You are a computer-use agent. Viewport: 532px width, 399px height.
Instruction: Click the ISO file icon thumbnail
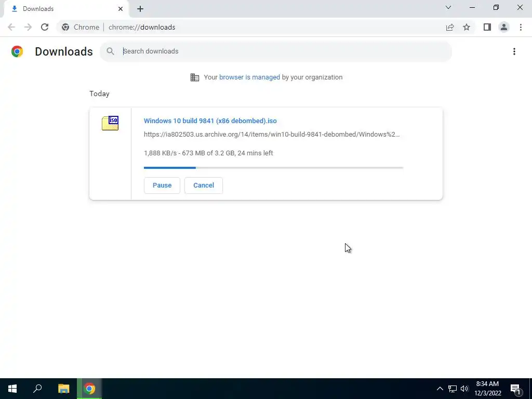(110, 123)
